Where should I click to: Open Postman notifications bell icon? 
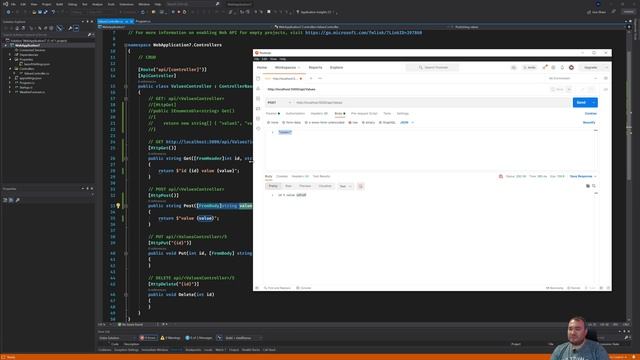pos(562,67)
